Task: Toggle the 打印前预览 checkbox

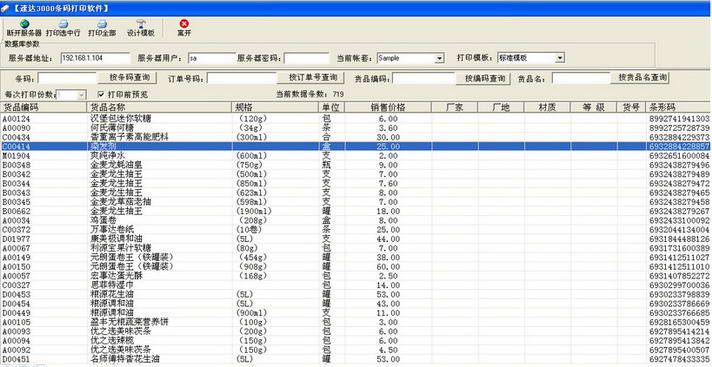Action: 101,94
